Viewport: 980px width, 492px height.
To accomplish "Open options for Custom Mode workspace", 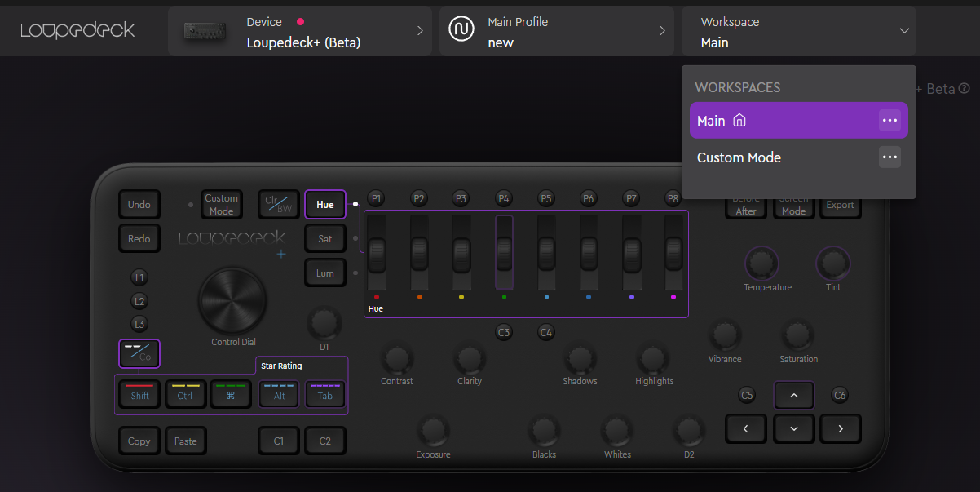I will [x=890, y=157].
